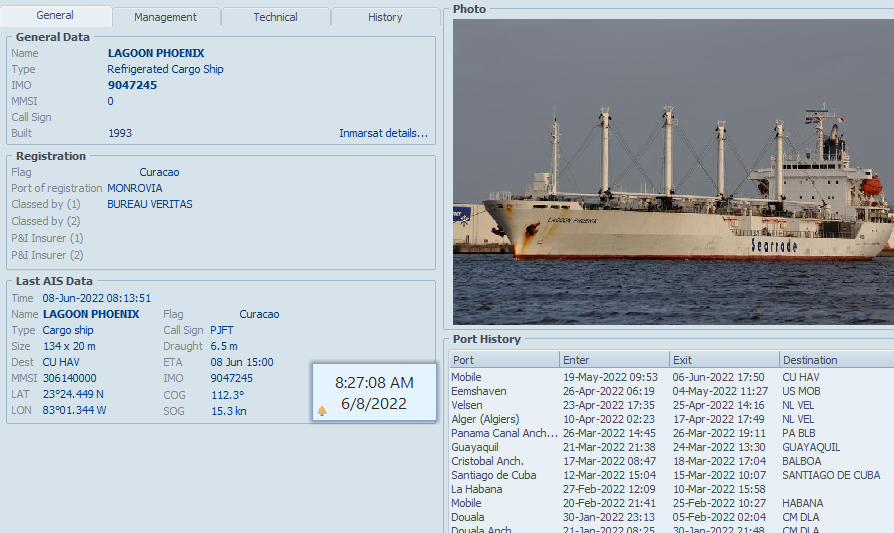Click the draught 6.5 m value
Screen dimensions: 894x533
tap(224, 346)
